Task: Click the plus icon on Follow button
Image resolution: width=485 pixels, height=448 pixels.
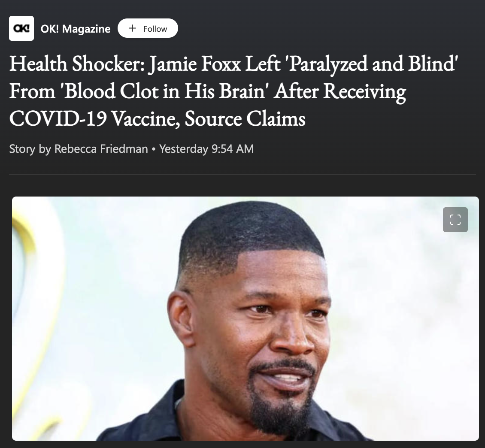Action: (x=132, y=28)
